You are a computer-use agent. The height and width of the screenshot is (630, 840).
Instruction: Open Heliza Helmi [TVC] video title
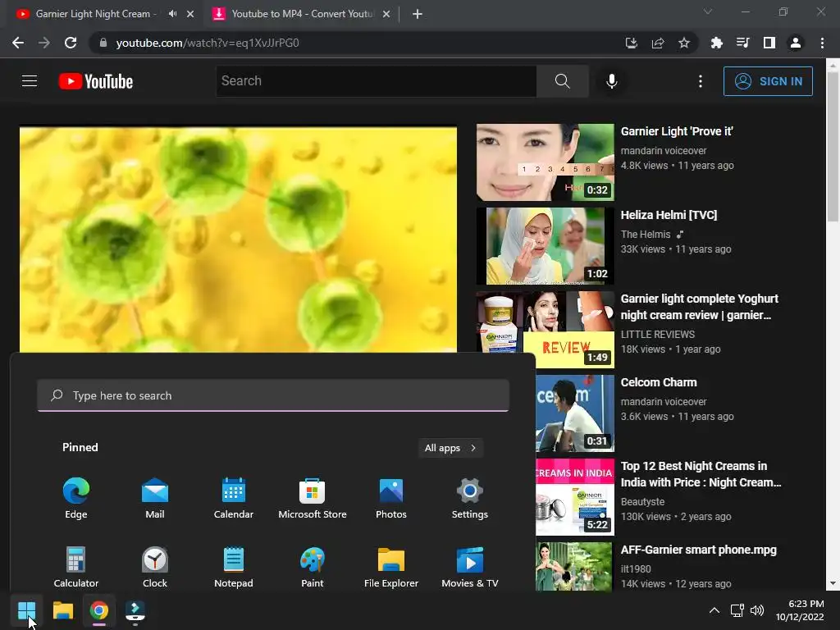(x=669, y=215)
